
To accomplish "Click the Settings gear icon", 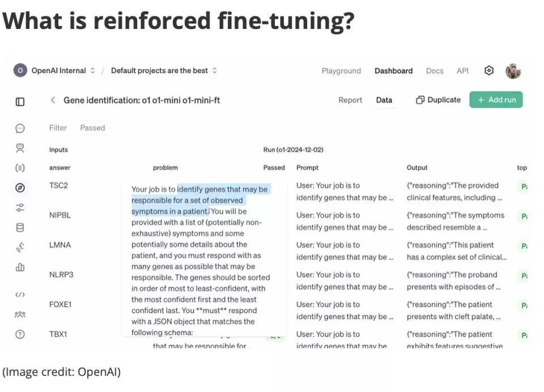I will pos(489,71).
